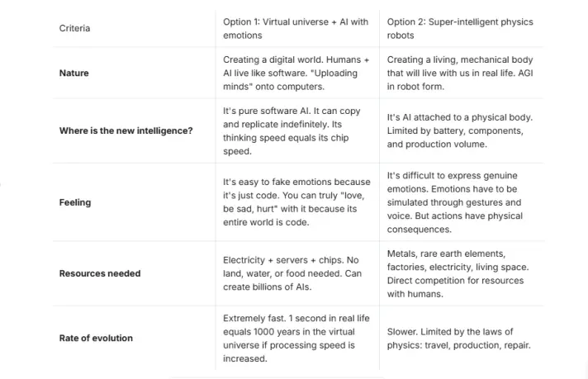The width and height of the screenshot is (588, 379).
Task: Click the 'easy to fake emotions' cell
Action: 296,202
